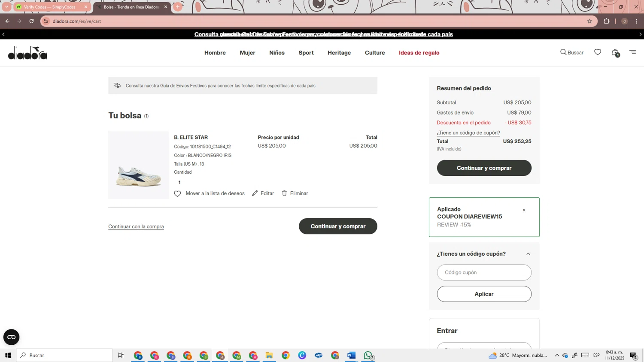The image size is (644, 362).
Task: Select the Bolsa Diadora tab
Action: click(131, 7)
